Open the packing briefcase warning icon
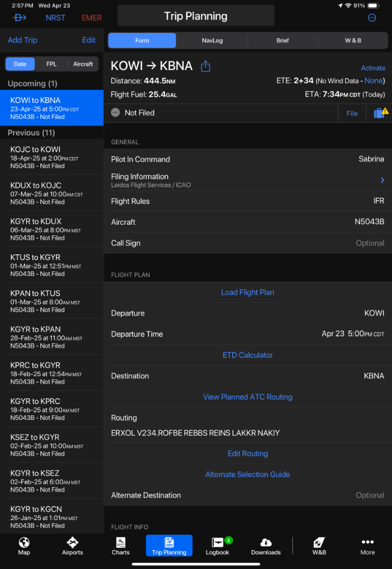The image size is (392, 569). click(381, 113)
